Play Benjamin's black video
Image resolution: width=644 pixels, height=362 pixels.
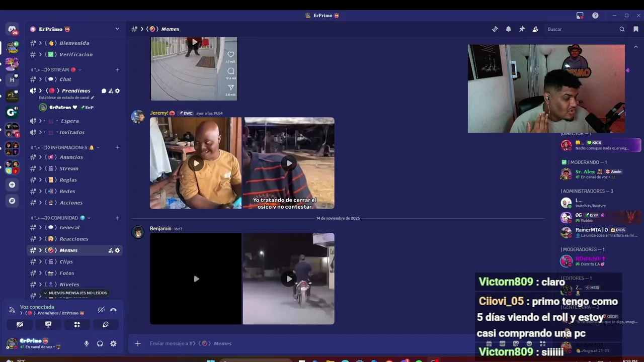pyautogui.click(x=196, y=279)
